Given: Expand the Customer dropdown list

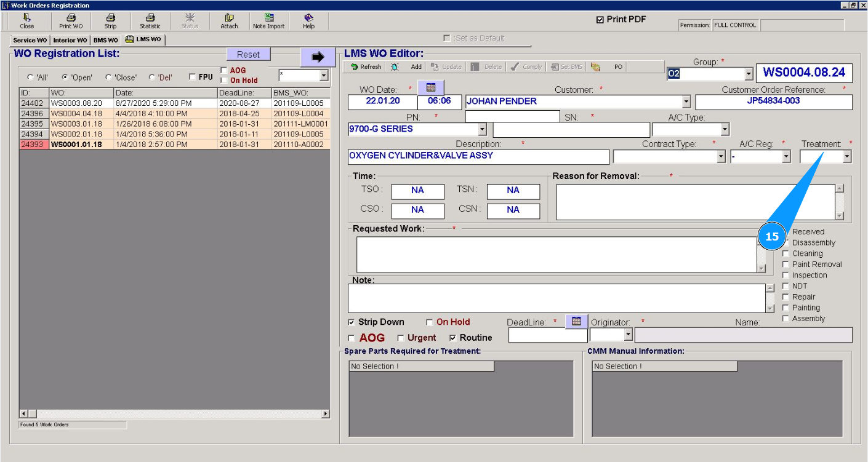Looking at the screenshot, I should coord(686,102).
